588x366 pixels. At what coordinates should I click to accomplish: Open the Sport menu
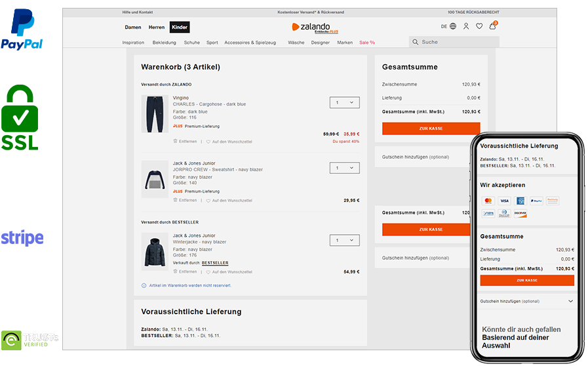point(212,43)
